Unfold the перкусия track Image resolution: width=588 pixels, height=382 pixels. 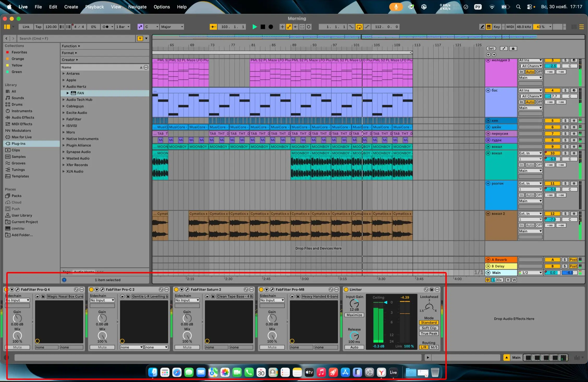coord(488,134)
